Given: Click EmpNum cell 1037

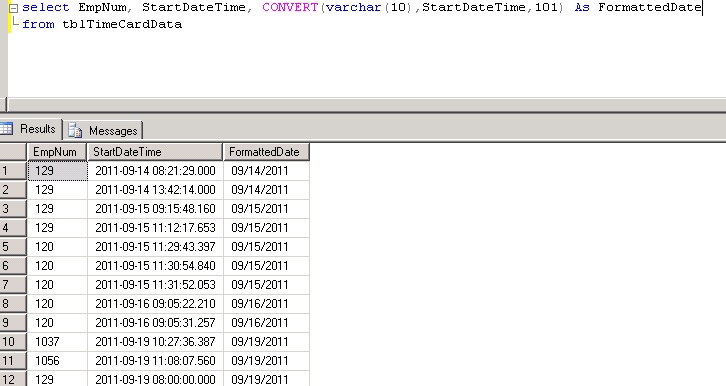Looking at the screenshot, I should click(x=57, y=342).
